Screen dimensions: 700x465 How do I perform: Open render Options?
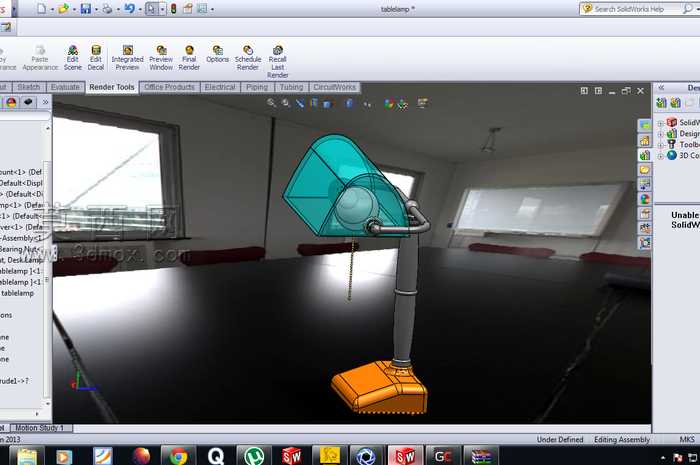pyautogui.click(x=217, y=54)
